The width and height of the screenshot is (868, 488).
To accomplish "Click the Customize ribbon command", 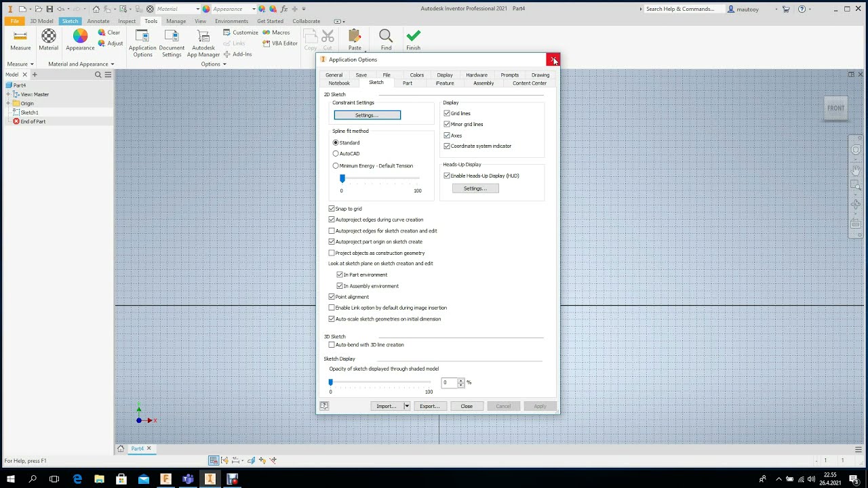I will click(240, 33).
